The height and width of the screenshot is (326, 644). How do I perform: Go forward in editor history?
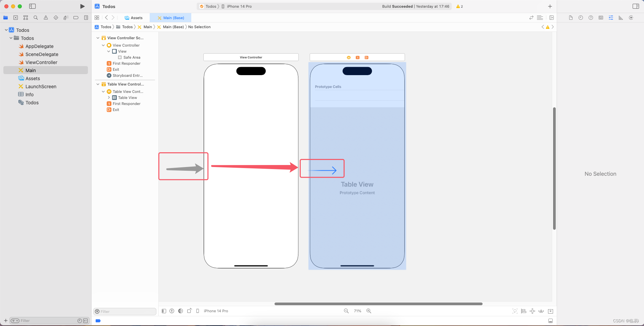click(113, 18)
